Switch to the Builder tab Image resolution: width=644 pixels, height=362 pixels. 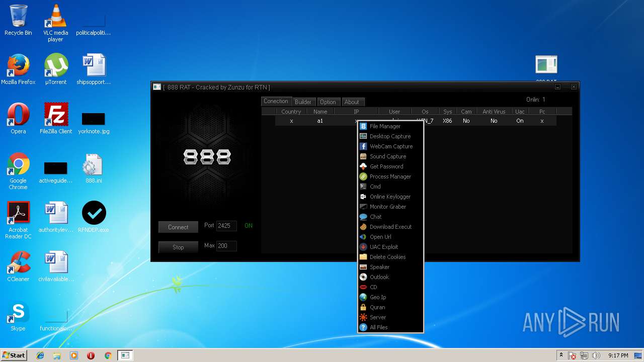[303, 102]
